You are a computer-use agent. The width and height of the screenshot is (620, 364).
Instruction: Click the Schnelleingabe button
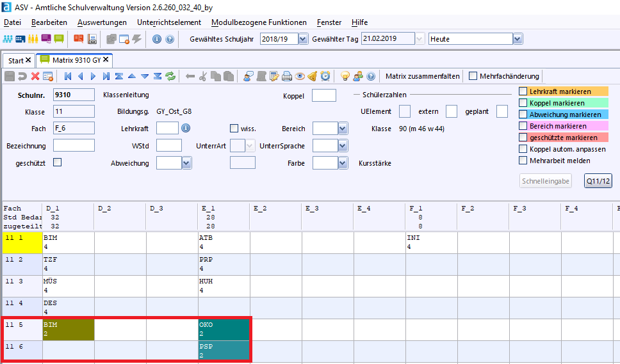[x=545, y=181]
